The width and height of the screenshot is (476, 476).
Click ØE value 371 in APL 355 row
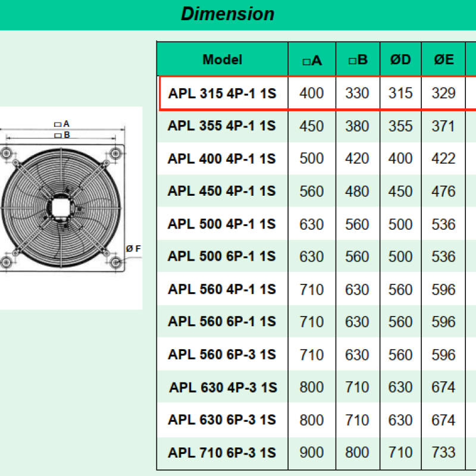443,126
